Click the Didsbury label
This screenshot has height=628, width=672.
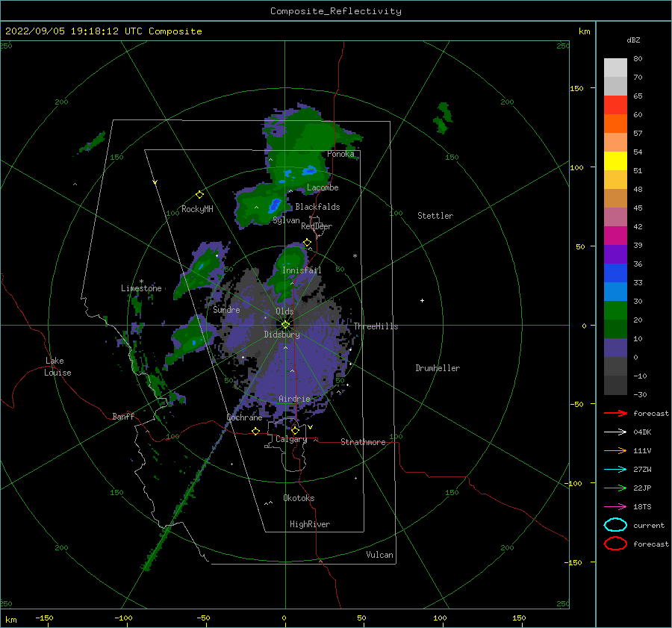coord(282,335)
